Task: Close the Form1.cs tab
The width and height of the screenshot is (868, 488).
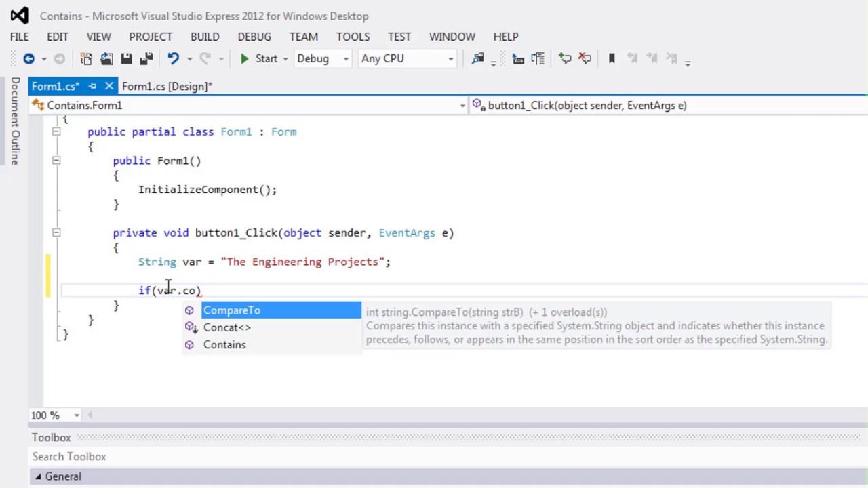Action: coord(108,86)
